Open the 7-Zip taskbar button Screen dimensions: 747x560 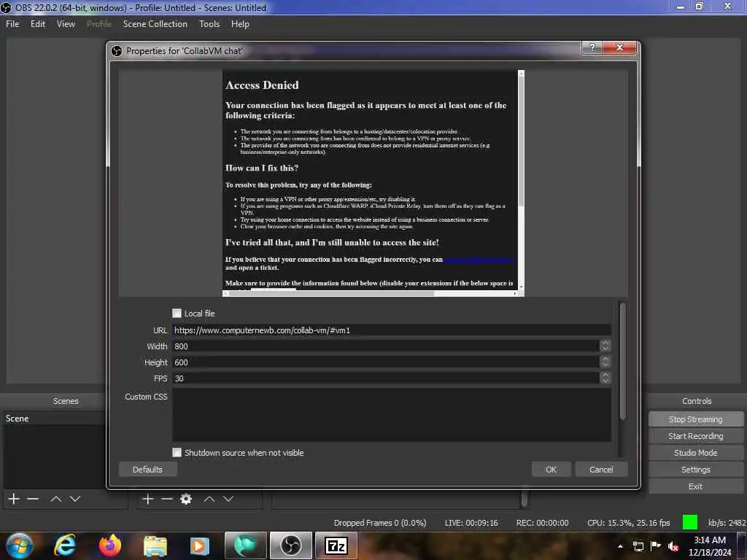(x=336, y=545)
